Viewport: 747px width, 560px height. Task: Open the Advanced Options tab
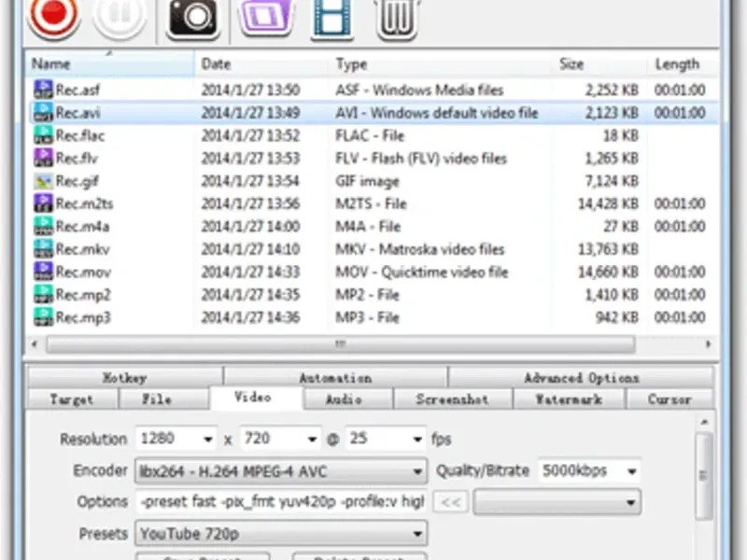click(581, 378)
